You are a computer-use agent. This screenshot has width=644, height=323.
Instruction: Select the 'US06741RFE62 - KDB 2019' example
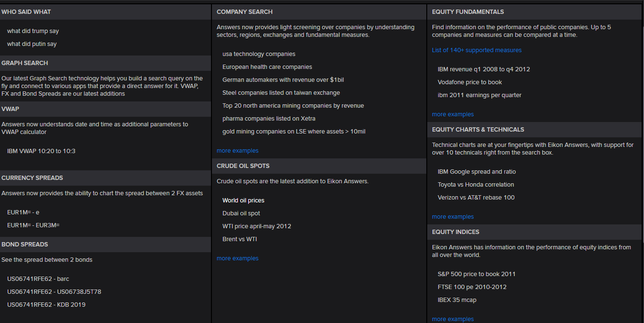click(x=46, y=305)
